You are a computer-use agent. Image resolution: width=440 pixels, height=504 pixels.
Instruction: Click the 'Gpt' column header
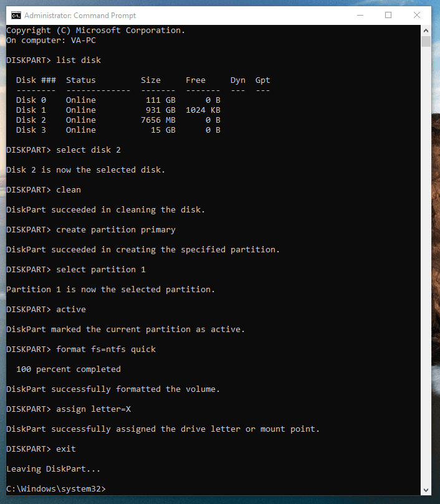263,80
